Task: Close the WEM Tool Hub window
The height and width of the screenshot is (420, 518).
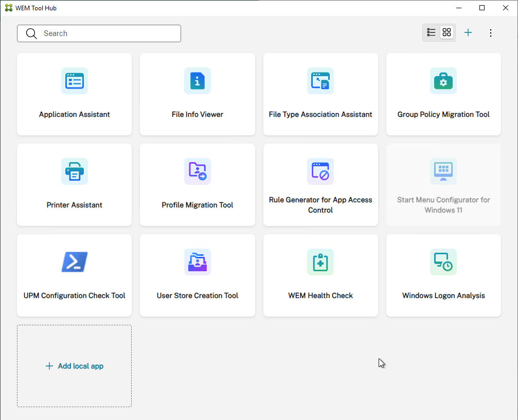Action: tap(506, 8)
